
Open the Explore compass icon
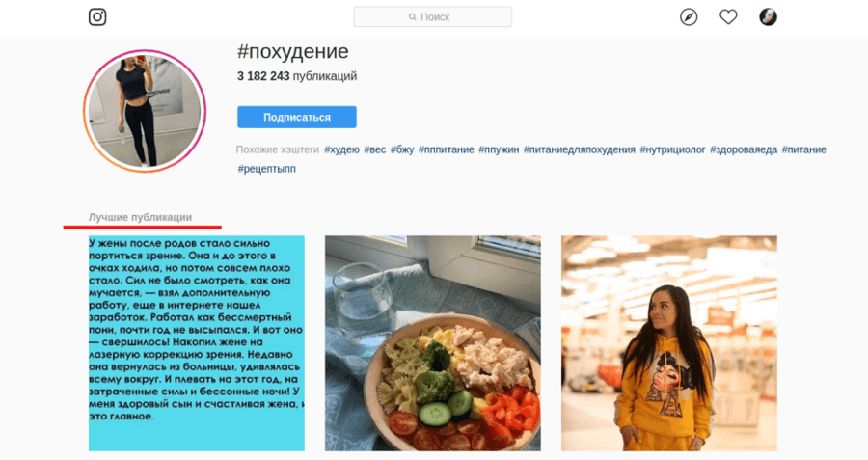(x=689, y=17)
